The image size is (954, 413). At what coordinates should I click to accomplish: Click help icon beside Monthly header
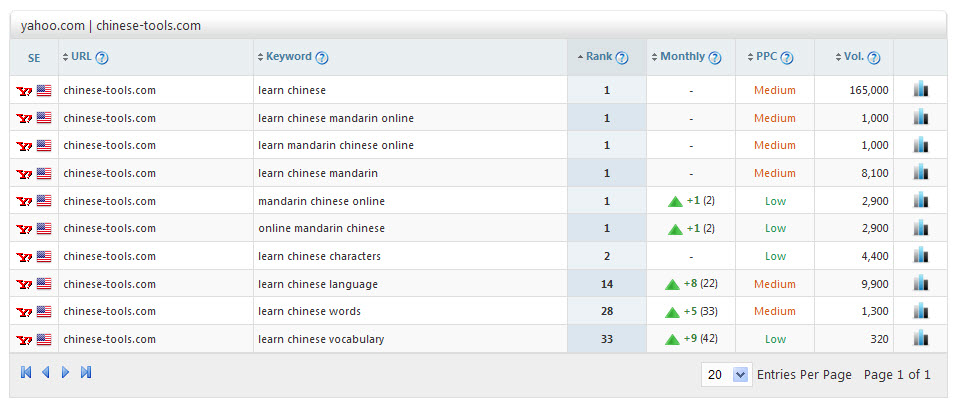pos(715,58)
